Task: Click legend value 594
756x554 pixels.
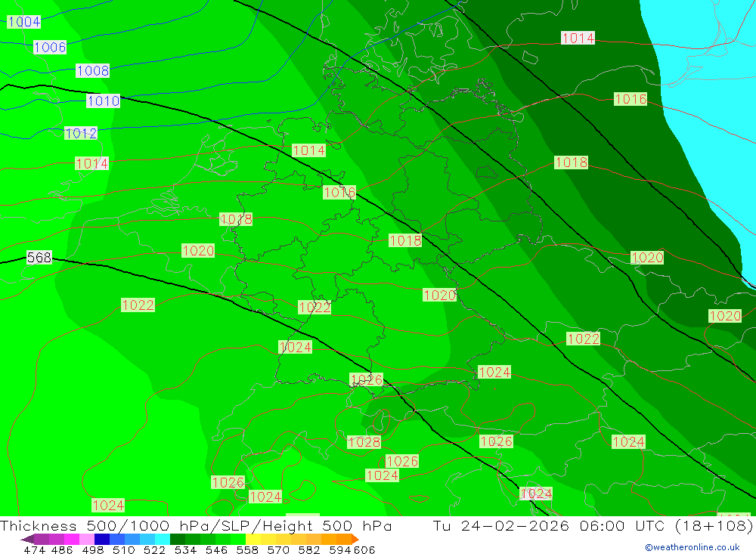Action: (x=340, y=549)
